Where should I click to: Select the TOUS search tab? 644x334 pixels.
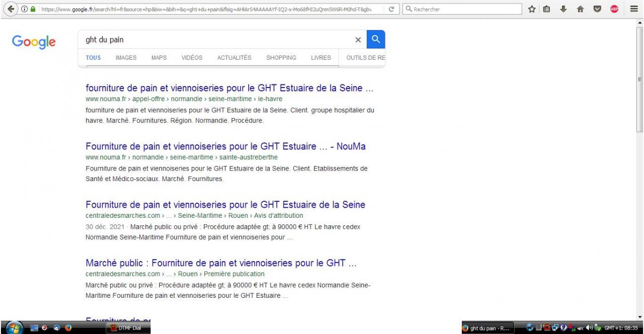(93, 58)
